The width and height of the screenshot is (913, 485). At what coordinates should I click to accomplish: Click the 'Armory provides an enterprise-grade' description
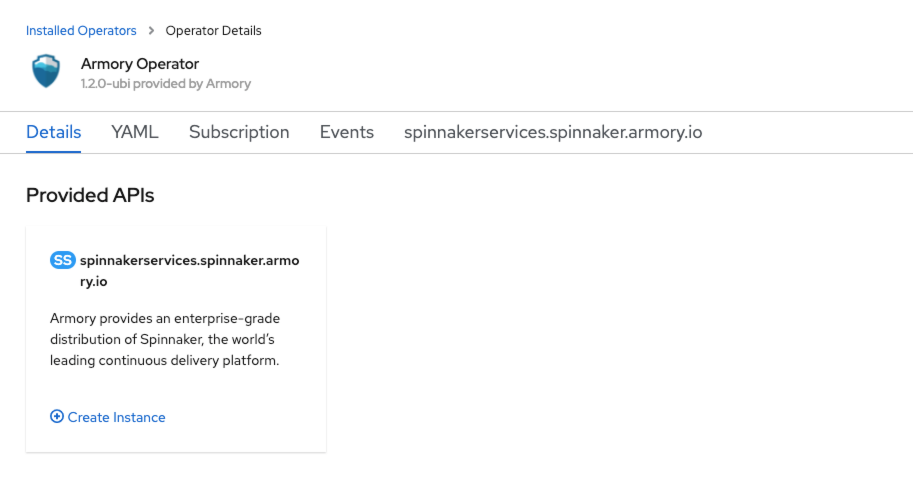coord(165,339)
